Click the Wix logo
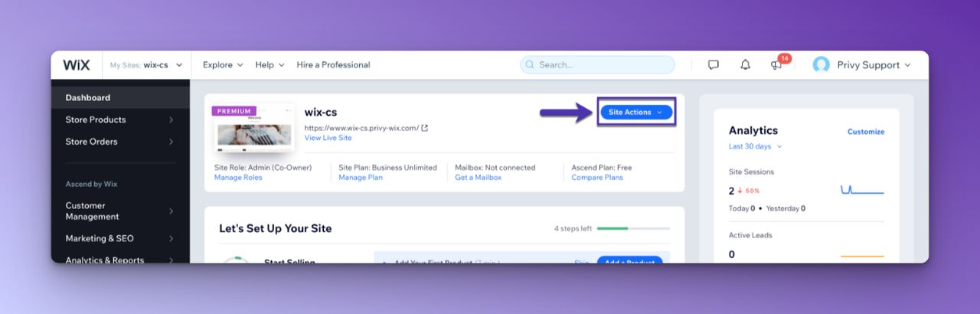The image size is (980, 314). (76, 65)
